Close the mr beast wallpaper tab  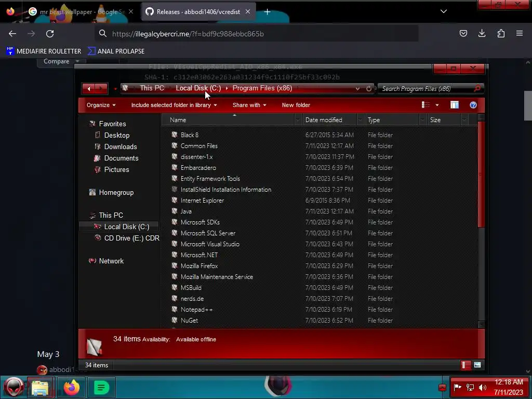tap(131, 11)
